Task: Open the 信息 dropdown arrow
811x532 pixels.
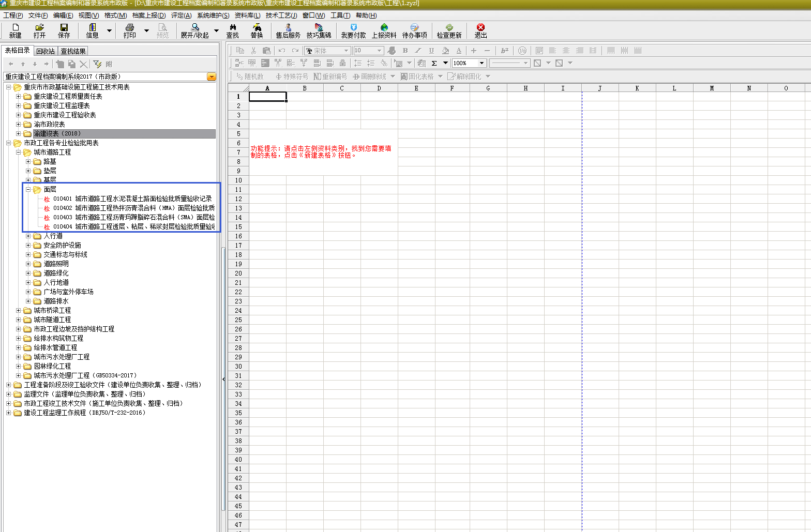Action: click(109, 31)
